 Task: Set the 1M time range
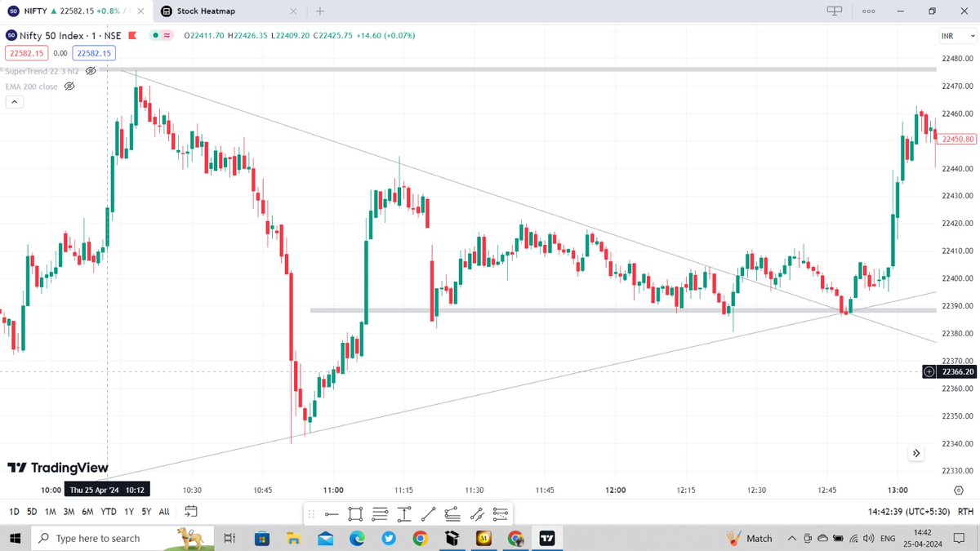[50, 512]
